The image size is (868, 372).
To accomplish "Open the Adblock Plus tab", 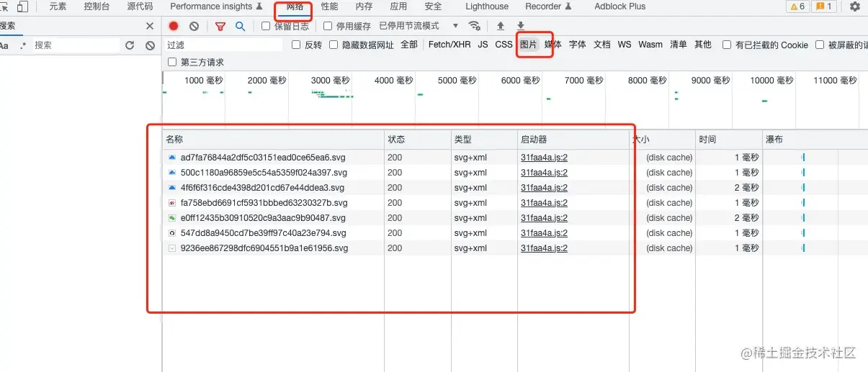I will coord(620,6).
